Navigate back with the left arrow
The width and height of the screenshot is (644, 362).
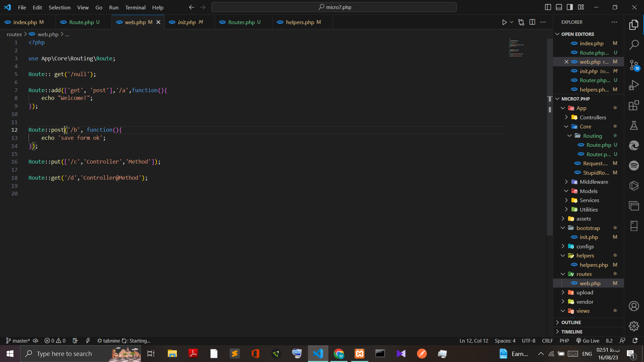192,7
